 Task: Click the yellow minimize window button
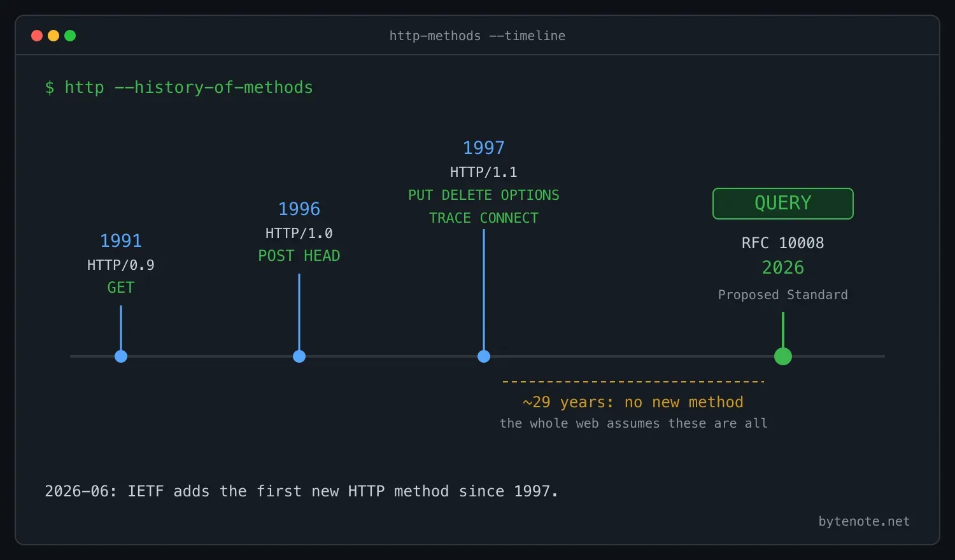point(53,36)
